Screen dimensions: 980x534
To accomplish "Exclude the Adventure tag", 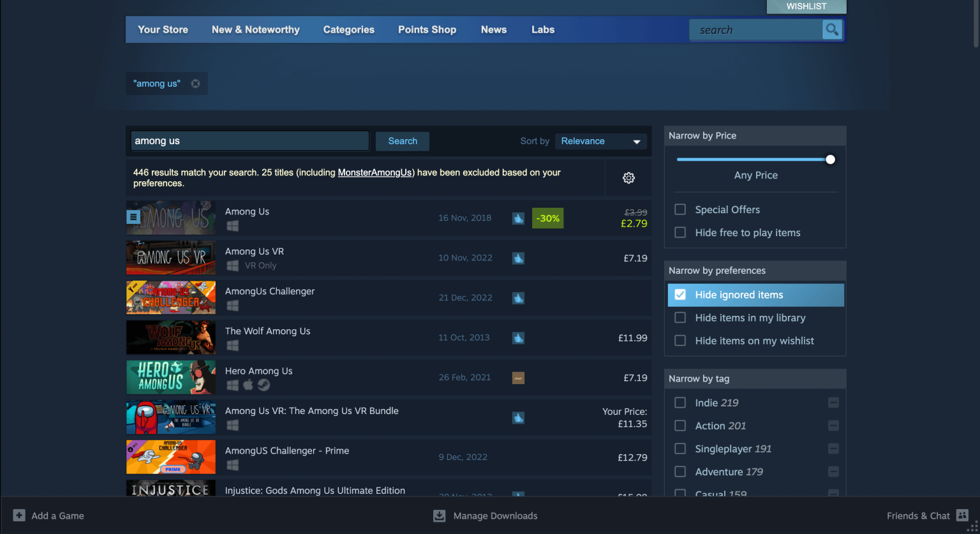I will pos(833,471).
